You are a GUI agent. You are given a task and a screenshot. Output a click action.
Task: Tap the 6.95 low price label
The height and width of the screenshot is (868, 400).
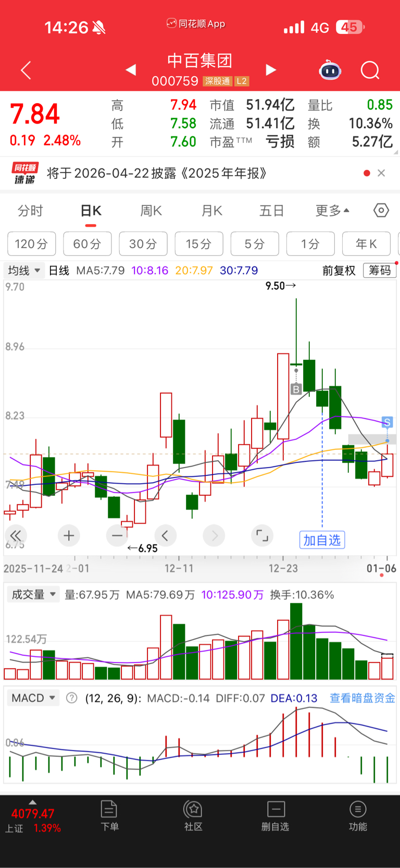(x=142, y=548)
